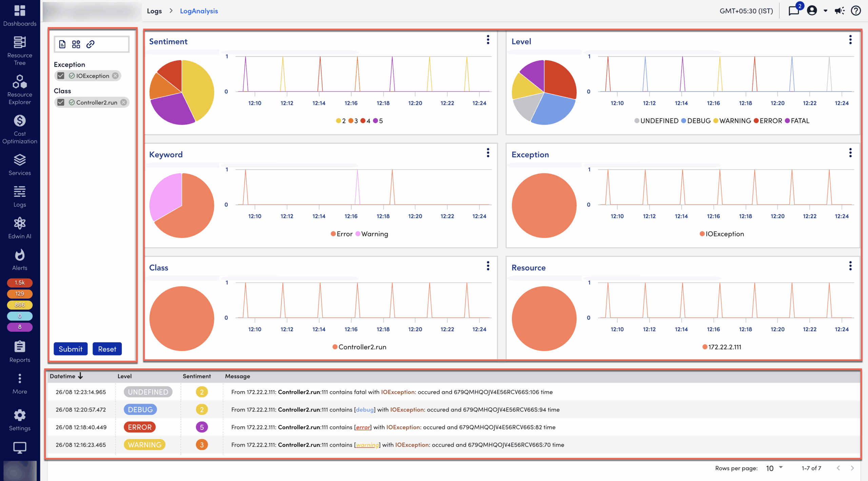Expand the user account dropdown arrow

(826, 11)
